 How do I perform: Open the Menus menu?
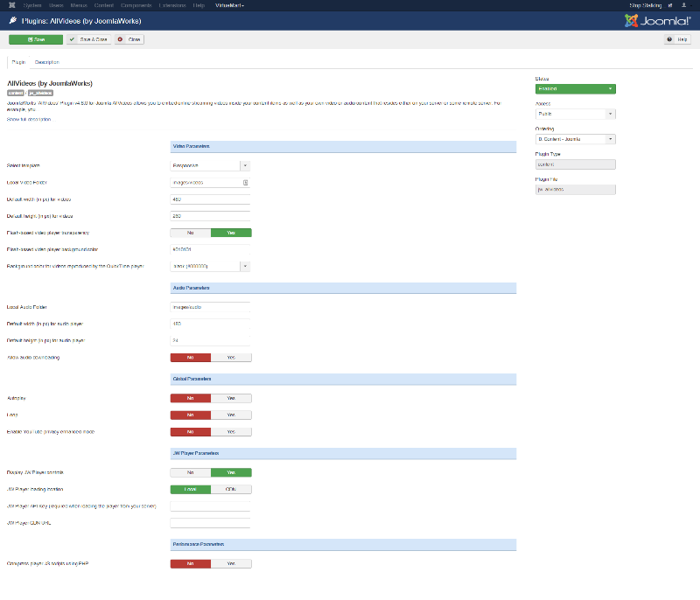(x=79, y=5)
